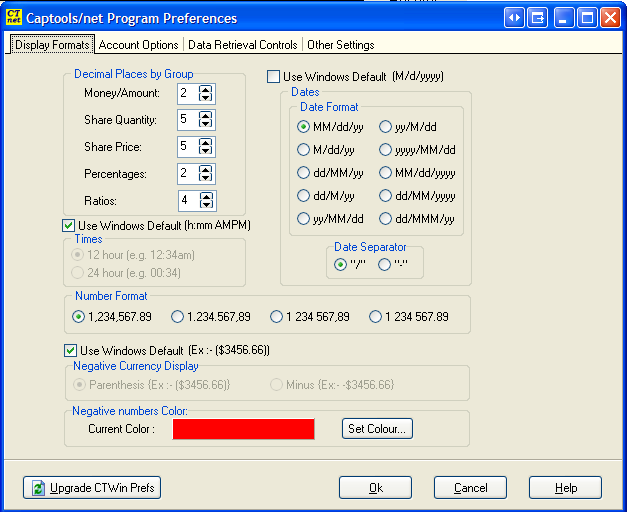The height and width of the screenshot is (512, 627).
Task: Switch to the Display Formats tab
Action: coord(52,44)
